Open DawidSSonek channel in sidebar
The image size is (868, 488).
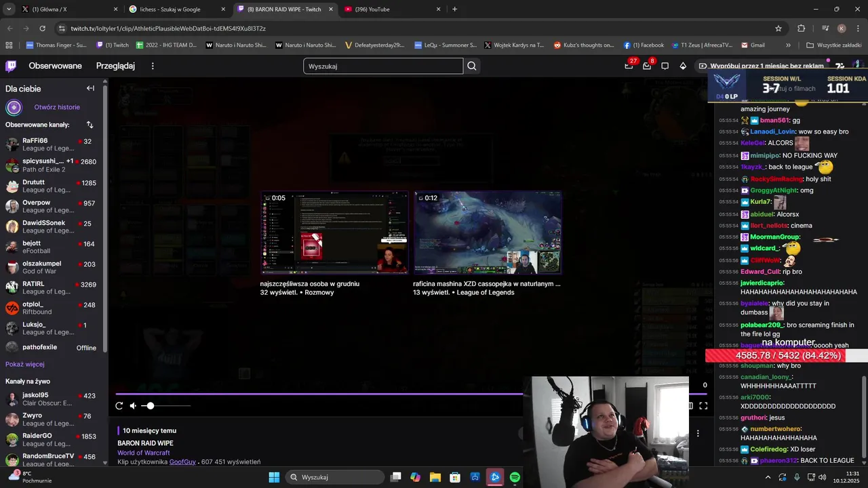51,226
